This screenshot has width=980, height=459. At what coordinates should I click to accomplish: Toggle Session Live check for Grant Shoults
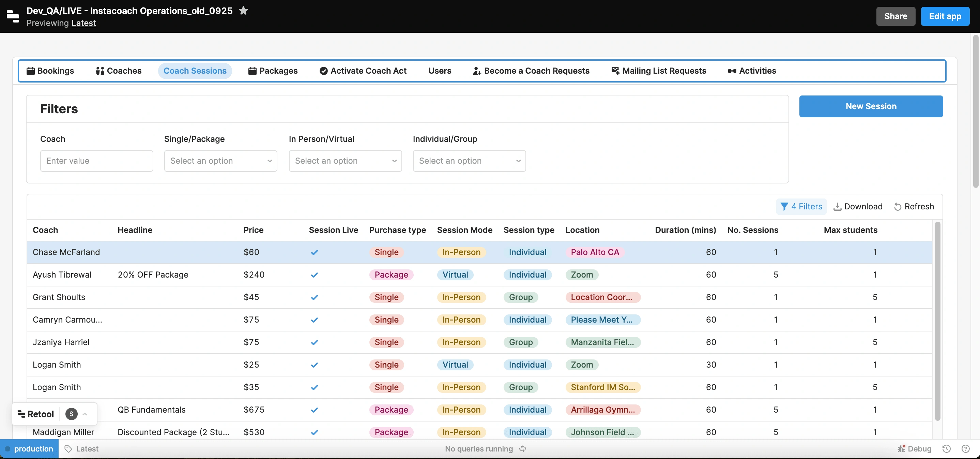click(x=314, y=297)
